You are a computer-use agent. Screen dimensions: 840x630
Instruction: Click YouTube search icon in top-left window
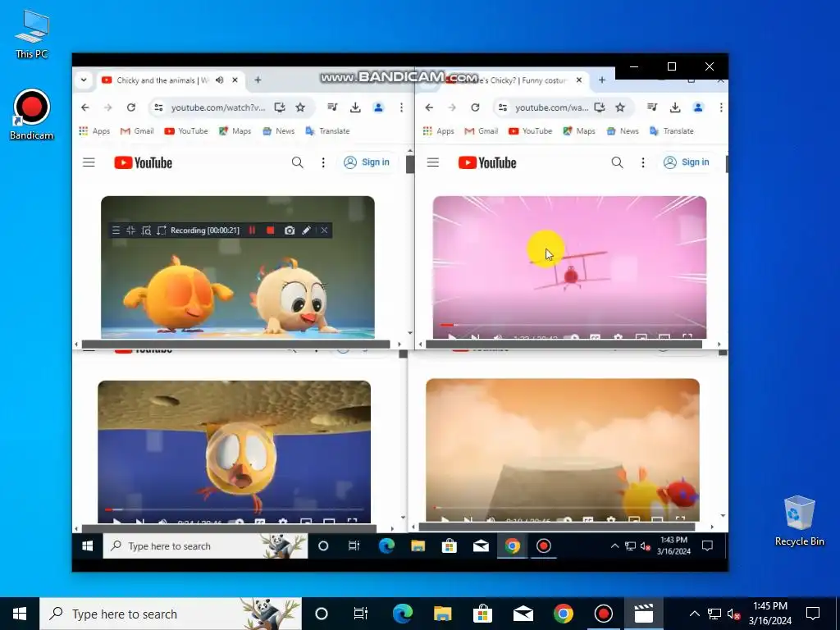point(297,162)
